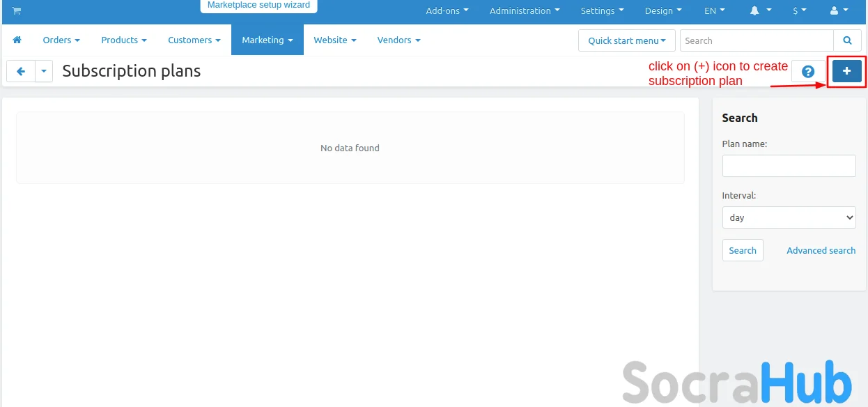Open the Add-ons menu

pos(447,11)
